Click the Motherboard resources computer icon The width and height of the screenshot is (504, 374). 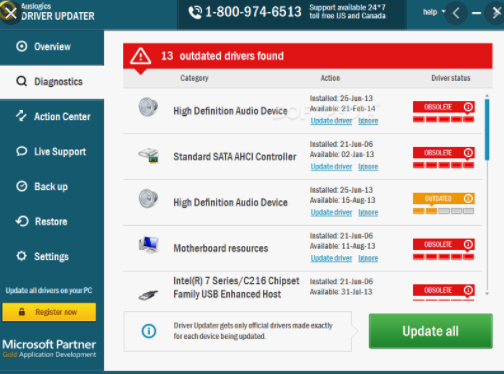pos(149,245)
